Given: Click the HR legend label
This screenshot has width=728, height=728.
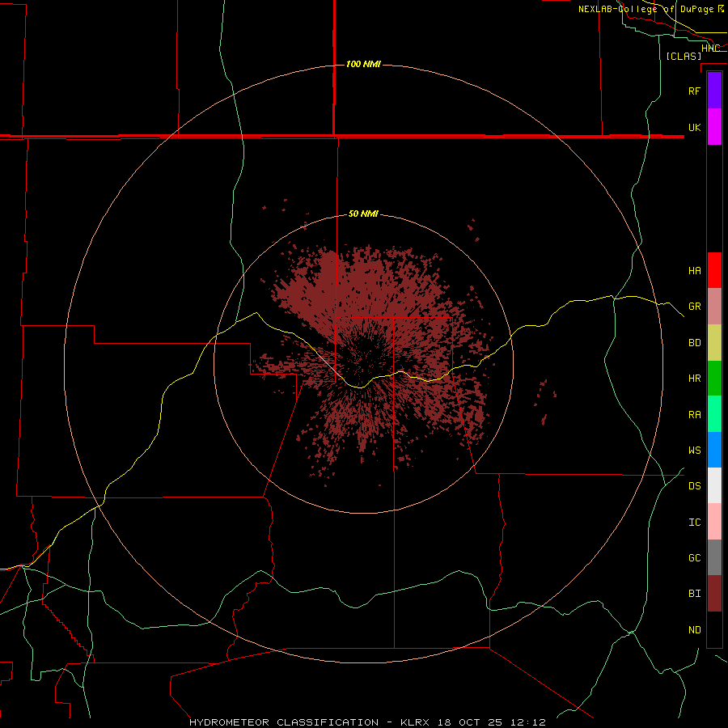Looking at the screenshot, I should click(694, 379).
